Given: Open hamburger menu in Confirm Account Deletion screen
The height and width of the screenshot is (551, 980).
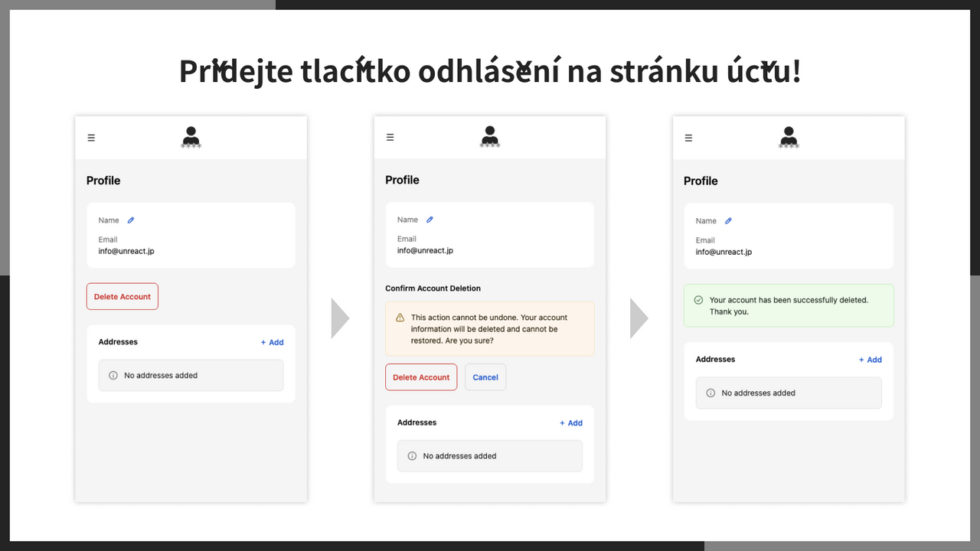Looking at the screenshot, I should coord(390,138).
